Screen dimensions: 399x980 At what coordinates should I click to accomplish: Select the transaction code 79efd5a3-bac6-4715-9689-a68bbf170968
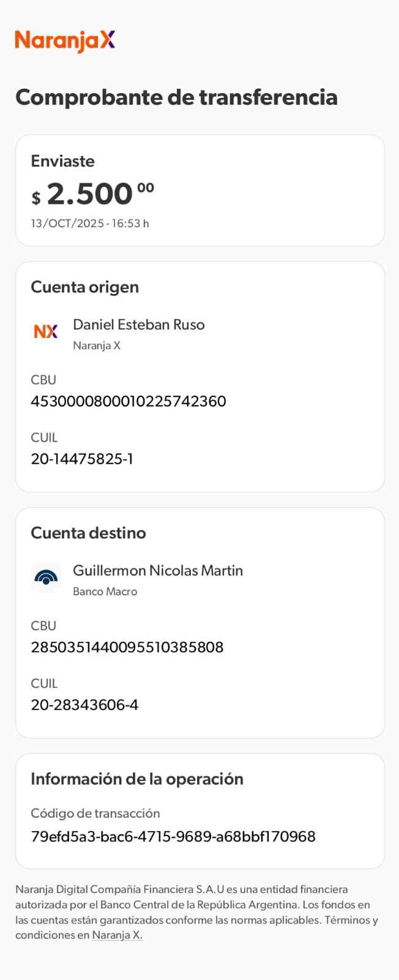[x=173, y=837]
